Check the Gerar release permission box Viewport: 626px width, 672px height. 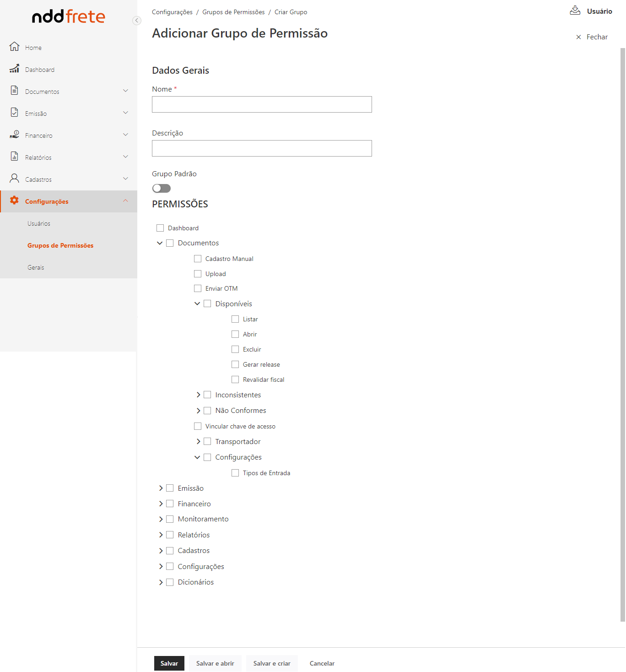(x=235, y=364)
